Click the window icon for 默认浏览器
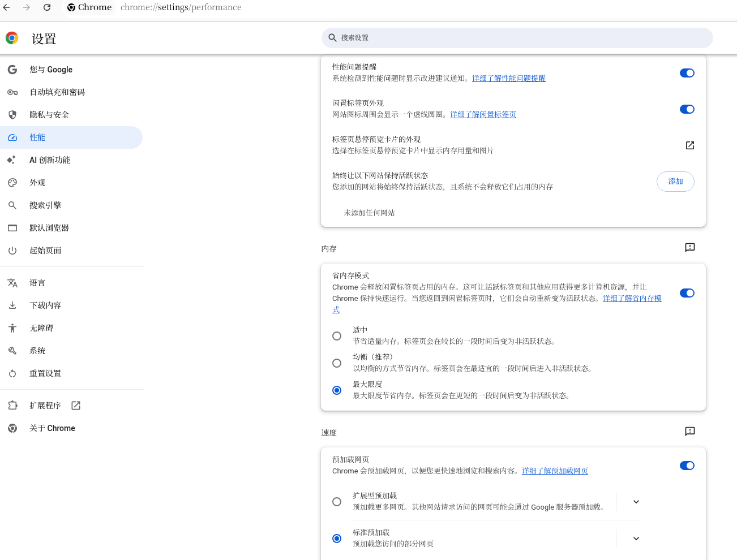The width and height of the screenshot is (737, 560). tap(12, 228)
